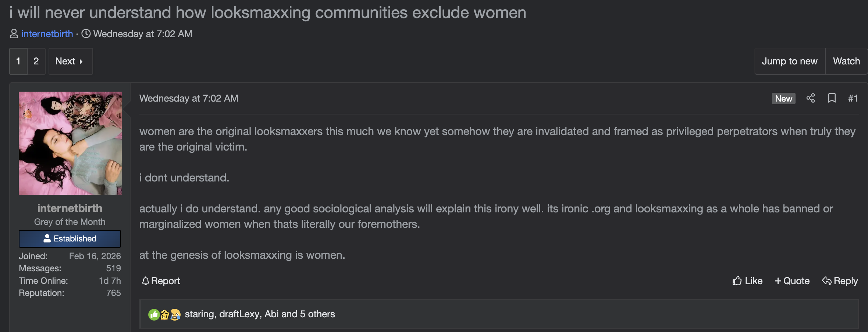Bookmark this post with bookmark icon
868x332 pixels.
coord(832,98)
